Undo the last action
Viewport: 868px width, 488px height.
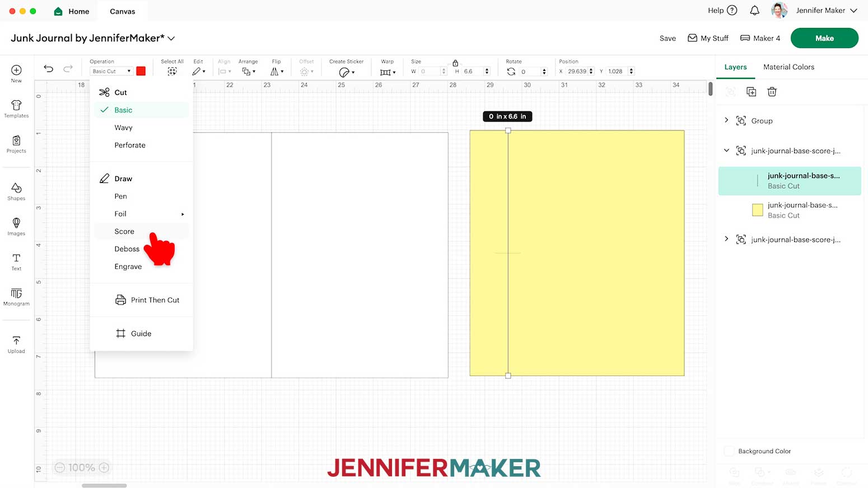coord(49,68)
